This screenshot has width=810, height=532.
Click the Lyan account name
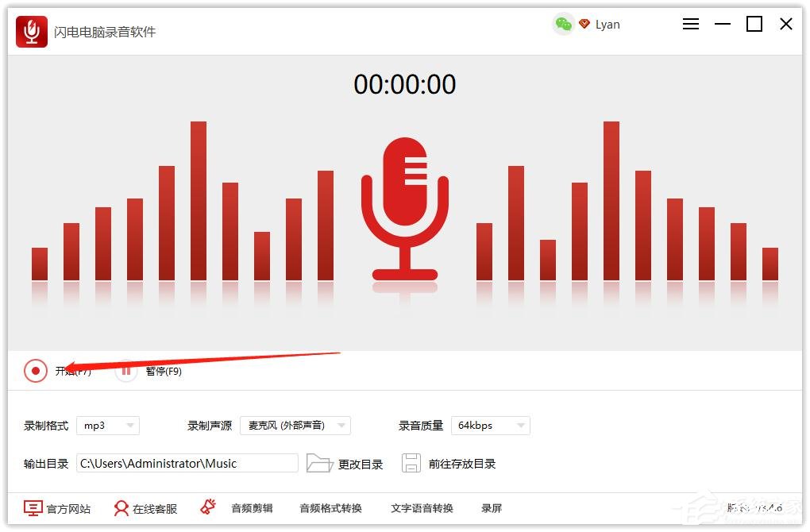[x=607, y=24]
